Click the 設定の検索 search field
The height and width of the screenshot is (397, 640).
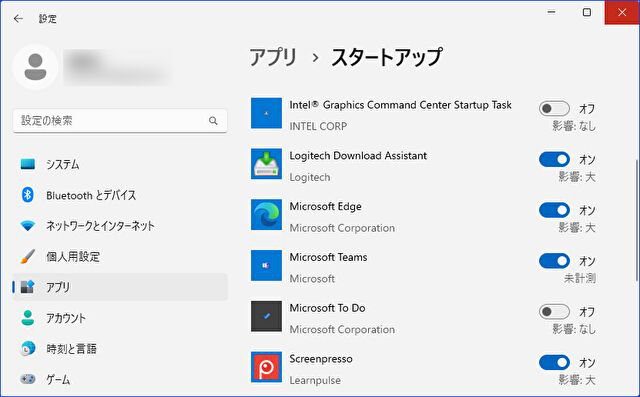120,121
